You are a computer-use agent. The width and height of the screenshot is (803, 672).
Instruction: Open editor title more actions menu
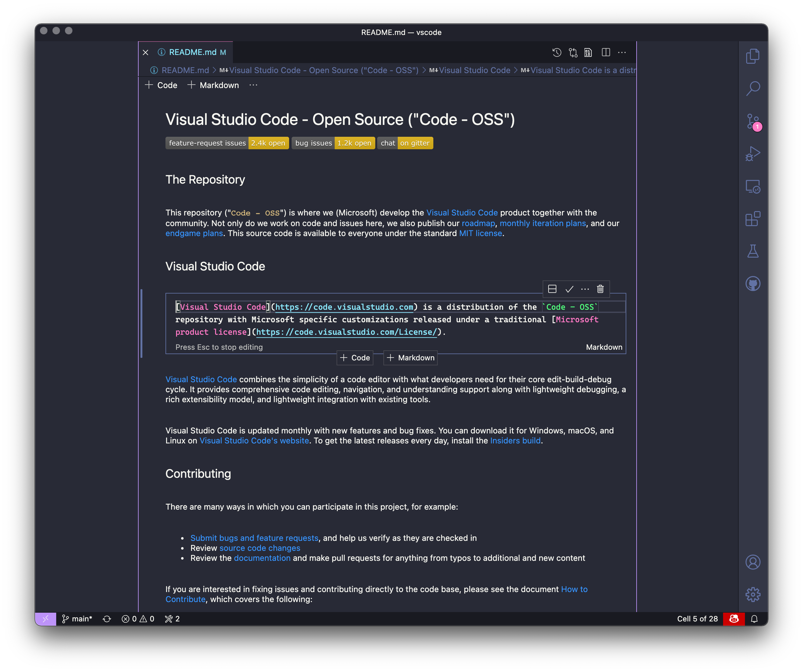coord(622,52)
